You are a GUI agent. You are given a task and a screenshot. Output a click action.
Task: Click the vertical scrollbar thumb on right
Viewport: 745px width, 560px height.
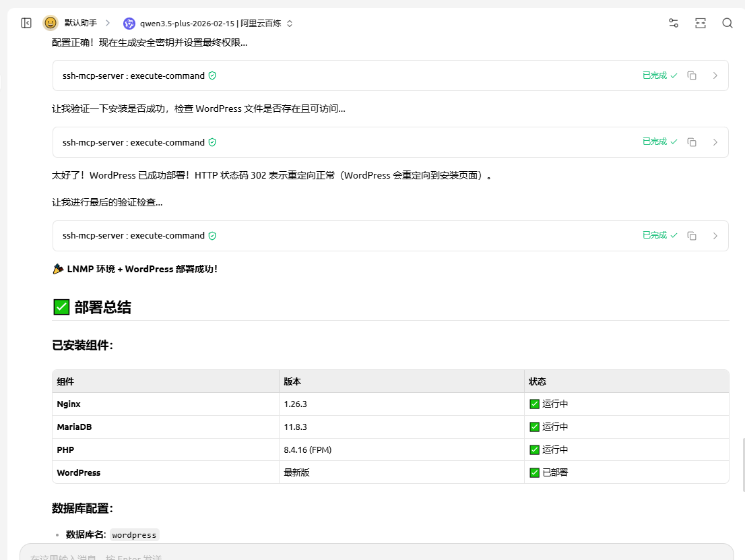743,465
